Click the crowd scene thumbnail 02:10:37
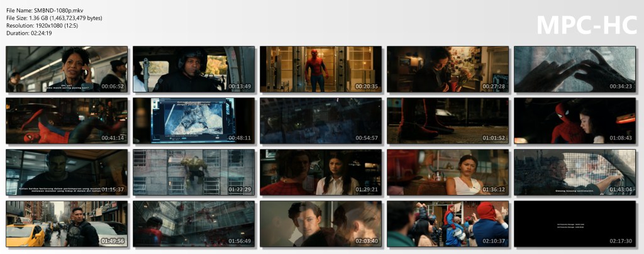 pyautogui.click(x=448, y=224)
